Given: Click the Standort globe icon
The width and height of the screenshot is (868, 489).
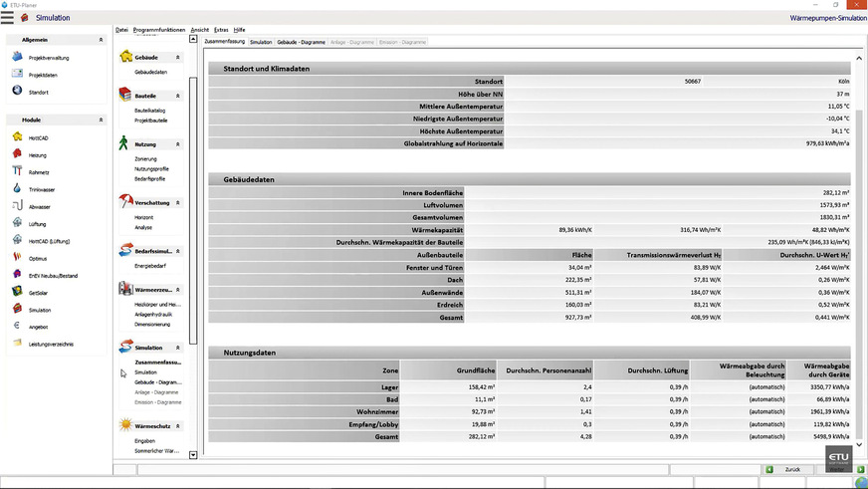Looking at the screenshot, I should (17, 92).
